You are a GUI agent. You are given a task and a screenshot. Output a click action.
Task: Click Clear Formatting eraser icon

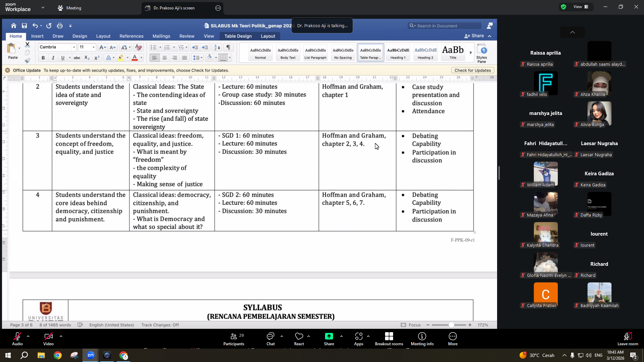coord(138,47)
